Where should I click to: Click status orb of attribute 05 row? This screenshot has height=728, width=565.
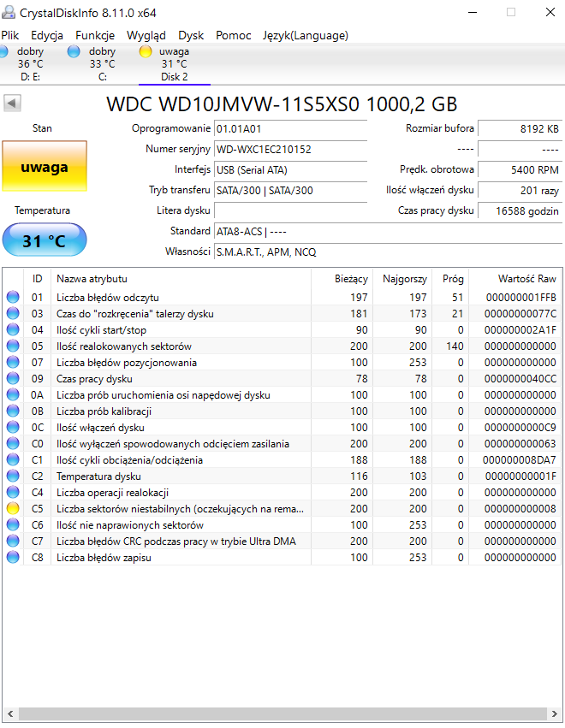pos(13,346)
